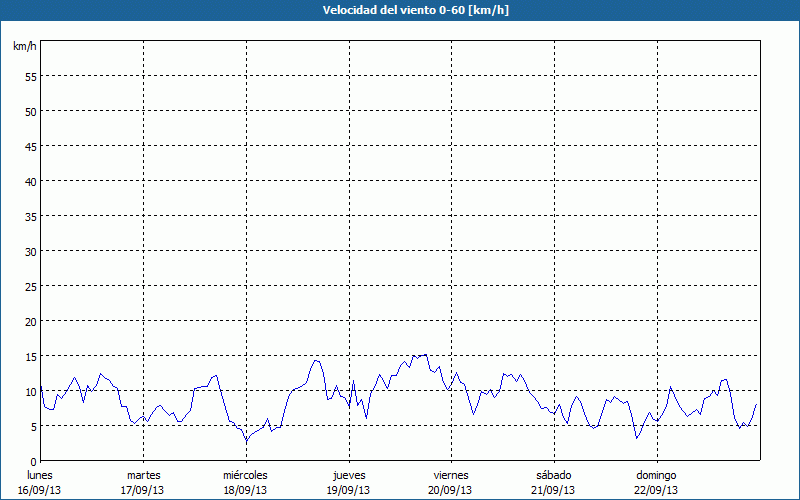Click the 30 tick label on the Y axis

click(x=30, y=251)
